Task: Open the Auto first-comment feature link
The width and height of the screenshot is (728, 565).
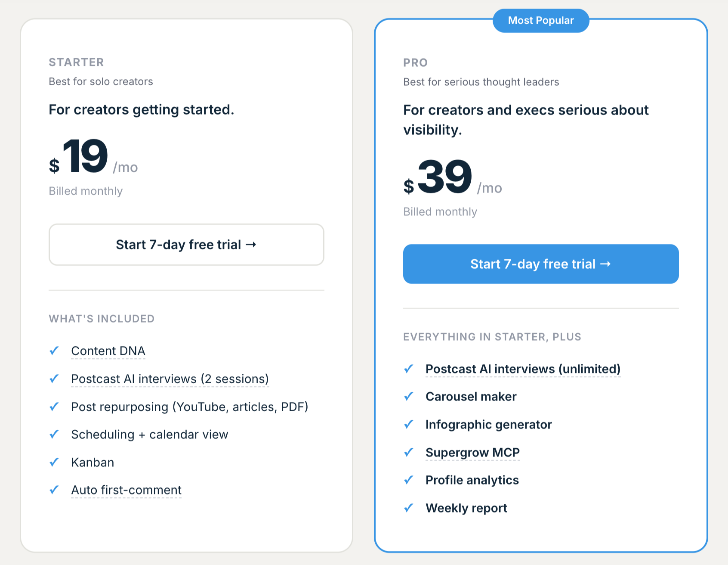Action: pos(126,490)
